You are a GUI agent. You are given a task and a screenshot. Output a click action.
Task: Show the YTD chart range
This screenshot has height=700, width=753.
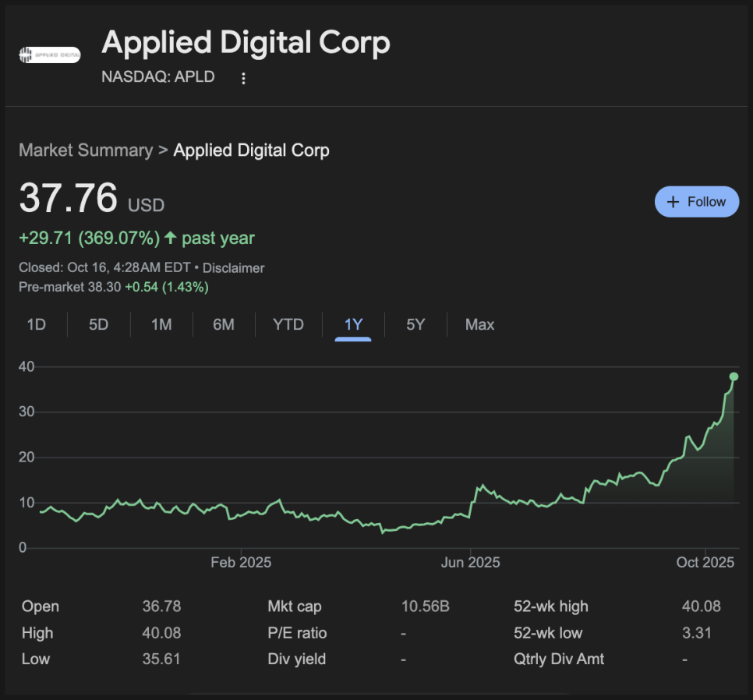pos(288,324)
